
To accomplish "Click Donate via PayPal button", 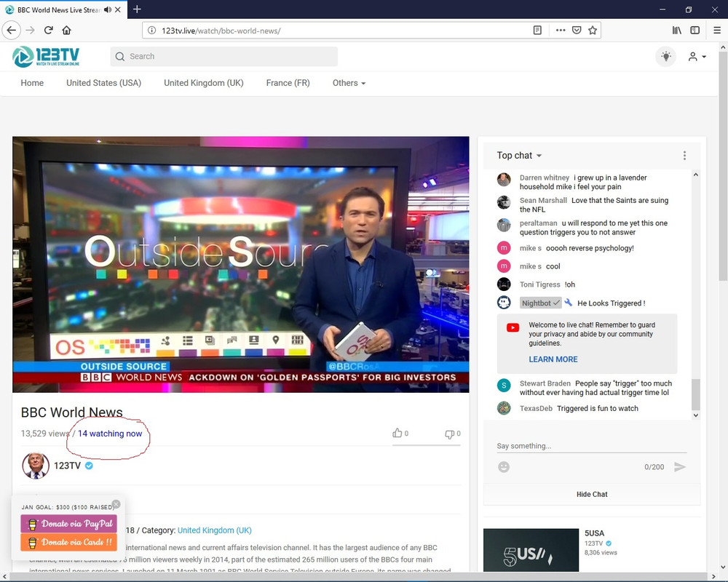I will tap(68, 524).
